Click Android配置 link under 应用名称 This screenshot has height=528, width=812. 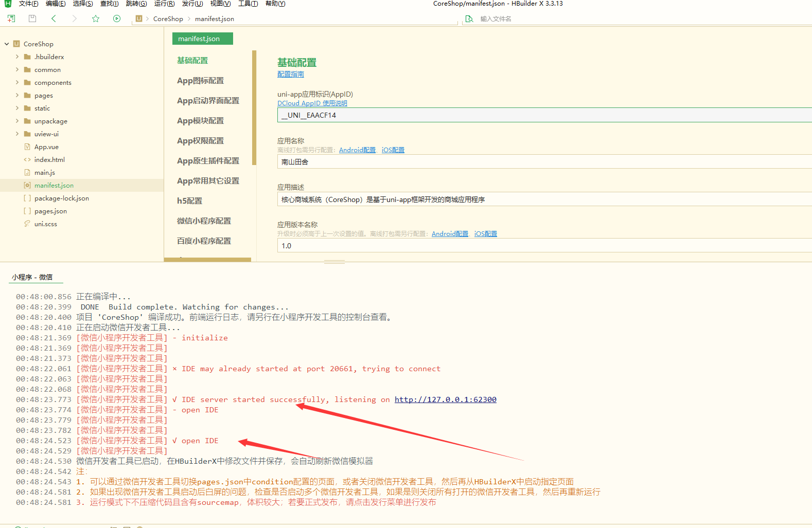tap(357, 150)
